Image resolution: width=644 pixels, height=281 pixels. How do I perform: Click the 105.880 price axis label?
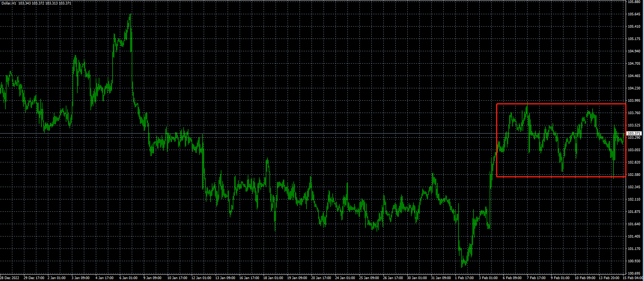(634, 2)
